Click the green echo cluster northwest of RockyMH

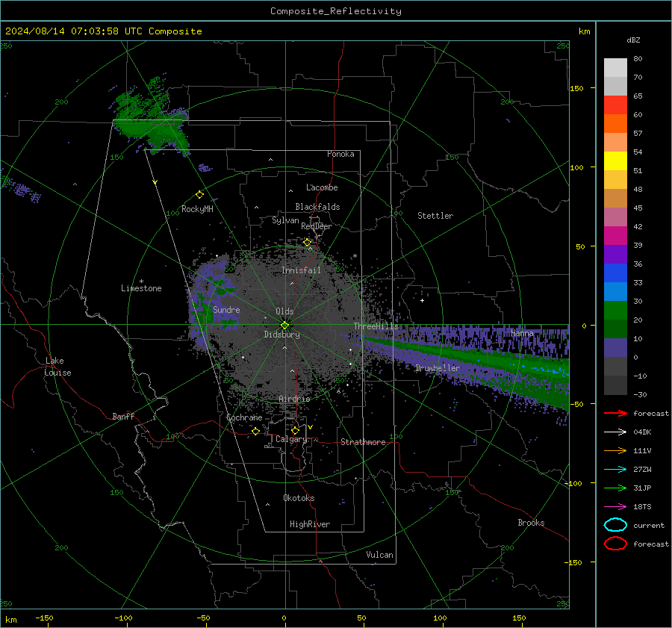(150, 118)
